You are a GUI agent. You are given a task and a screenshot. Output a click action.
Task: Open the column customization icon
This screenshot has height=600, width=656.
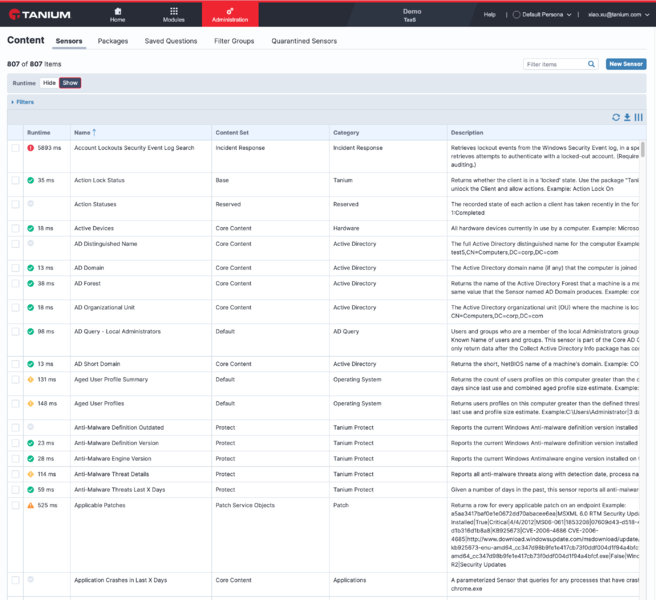[x=638, y=118]
